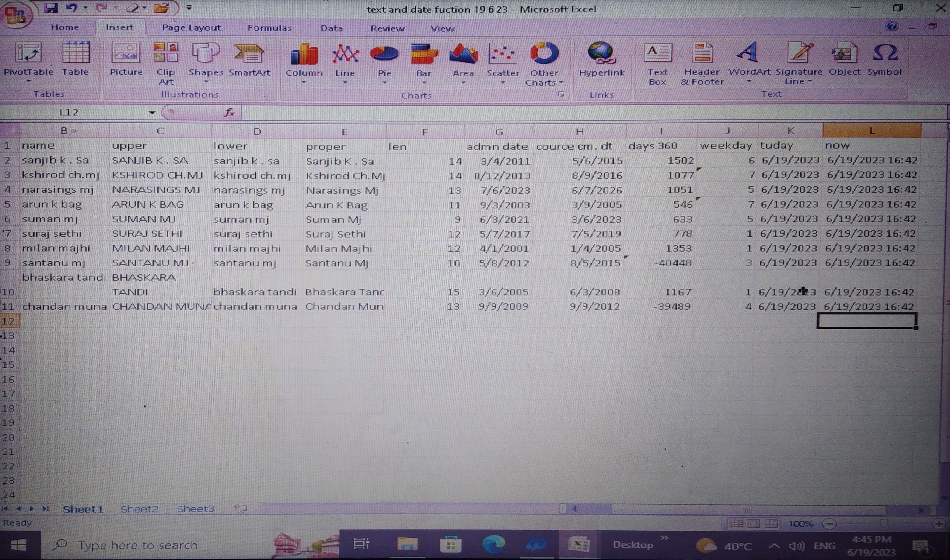Expand the Name Box dropdown arrow

pos(152,112)
